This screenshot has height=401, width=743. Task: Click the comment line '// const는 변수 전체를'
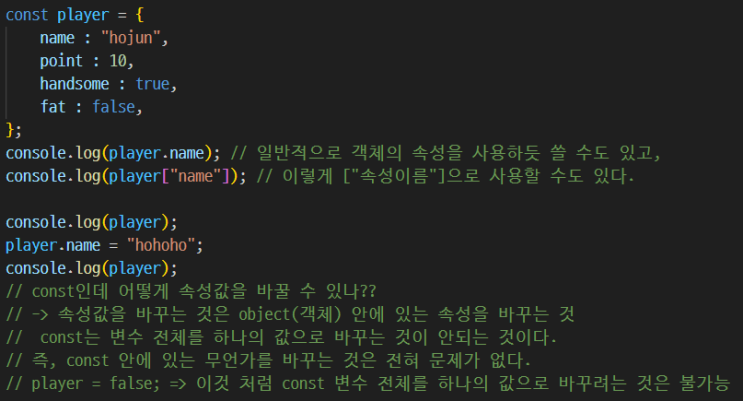281,337
